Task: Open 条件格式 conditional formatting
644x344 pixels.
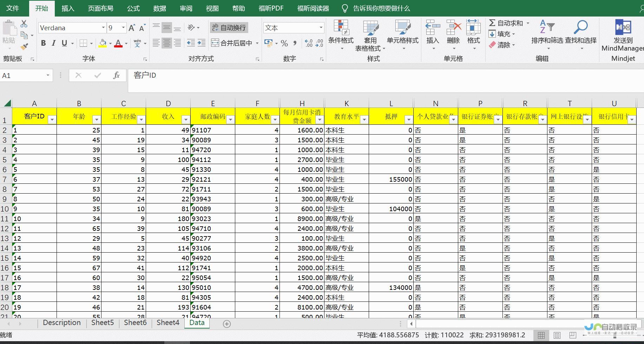Action: 341,34
